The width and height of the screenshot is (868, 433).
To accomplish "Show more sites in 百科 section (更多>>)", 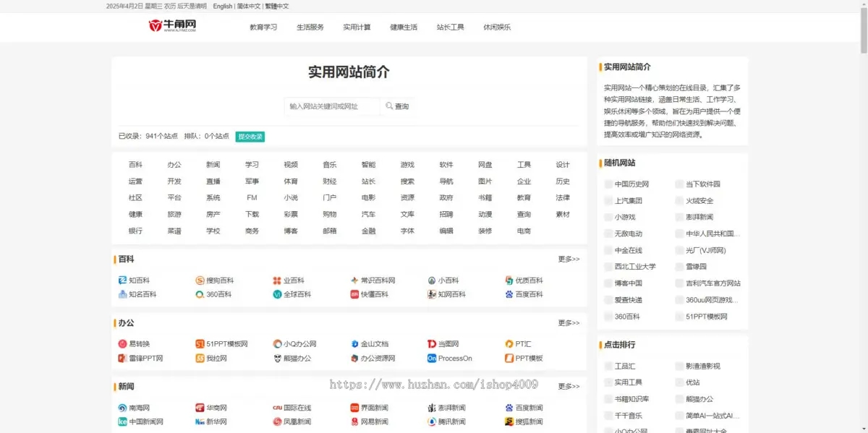I will tap(569, 259).
